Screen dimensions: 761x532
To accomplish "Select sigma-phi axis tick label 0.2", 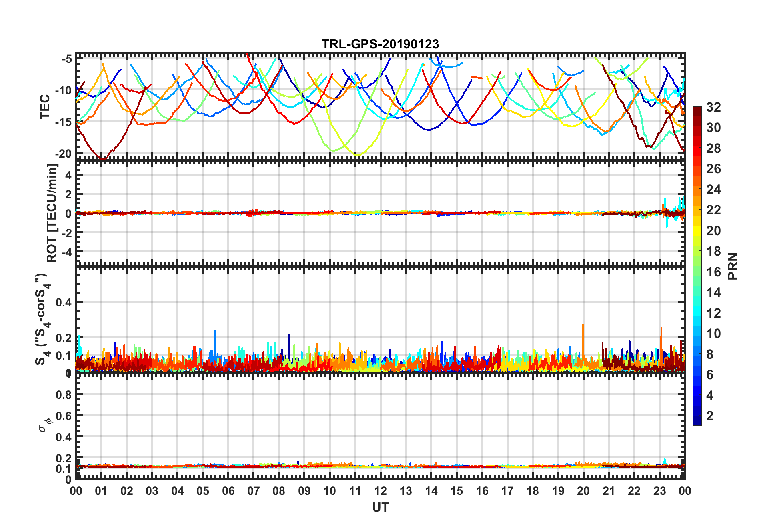I will [x=64, y=458].
